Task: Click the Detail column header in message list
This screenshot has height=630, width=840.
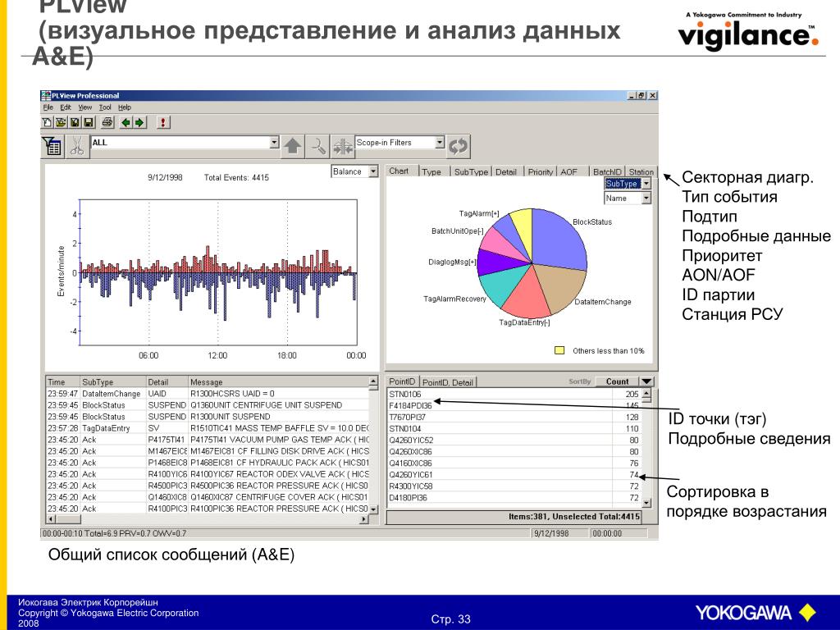Action: (x=167, y=382)
